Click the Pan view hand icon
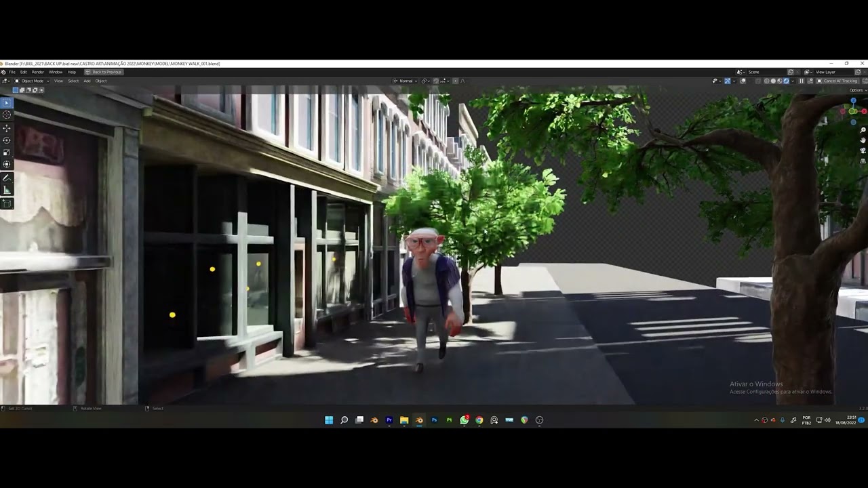 (863, 140)
